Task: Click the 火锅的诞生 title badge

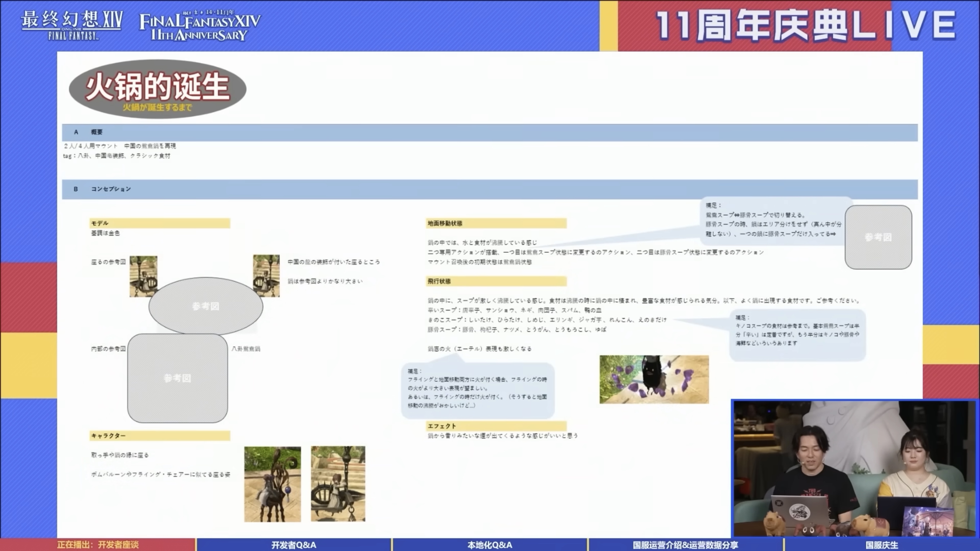Action: coord(157,89)
